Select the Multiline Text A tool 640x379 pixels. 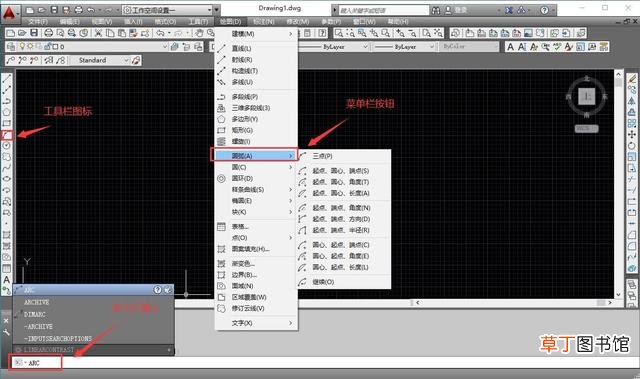[7, 280]
